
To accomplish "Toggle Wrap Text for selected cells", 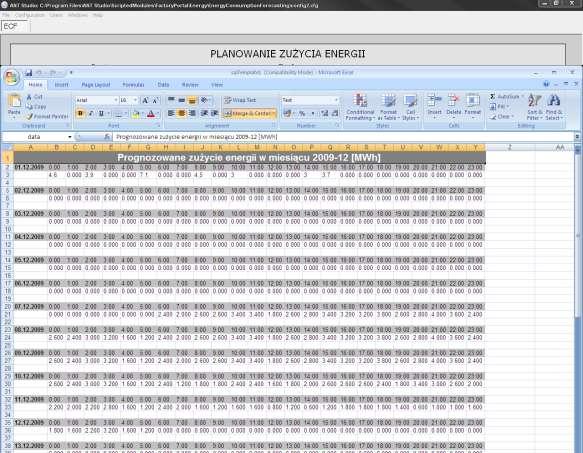I will (x=240, y=100).
